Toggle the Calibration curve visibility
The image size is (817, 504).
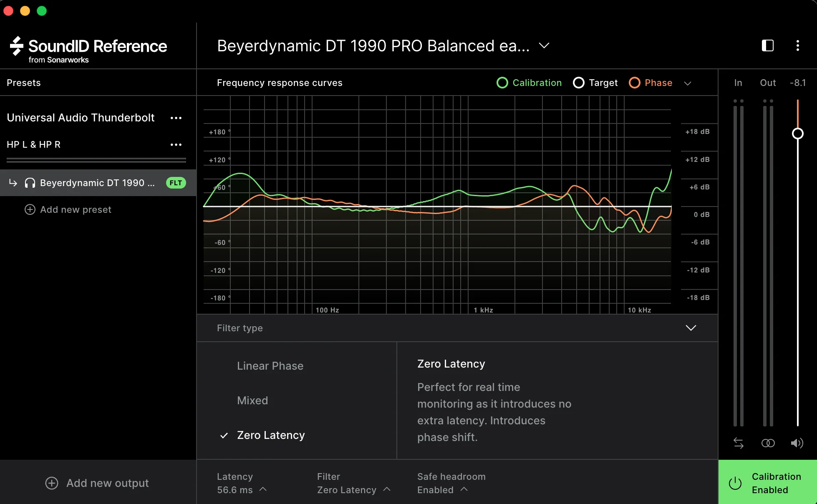tap(529, 83)
